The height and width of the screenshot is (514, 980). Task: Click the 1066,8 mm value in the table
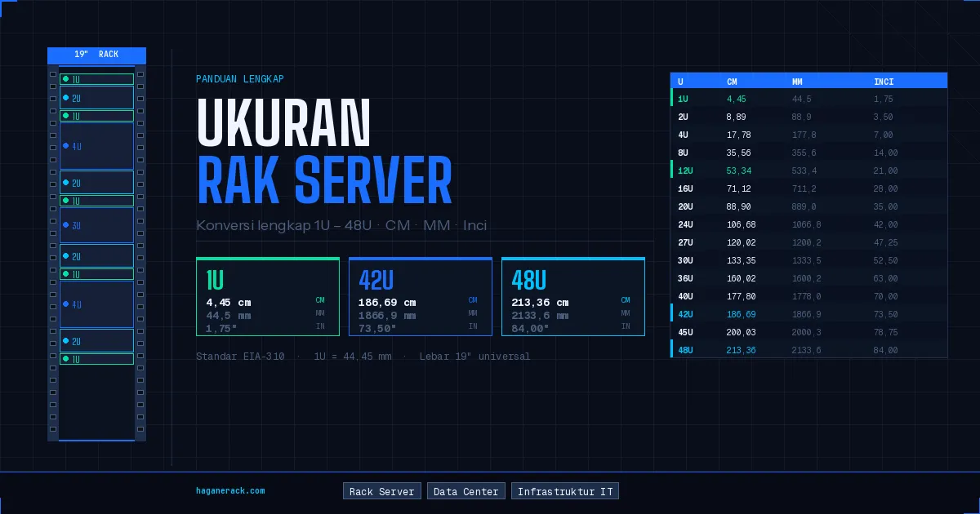(x=806, y=224)
